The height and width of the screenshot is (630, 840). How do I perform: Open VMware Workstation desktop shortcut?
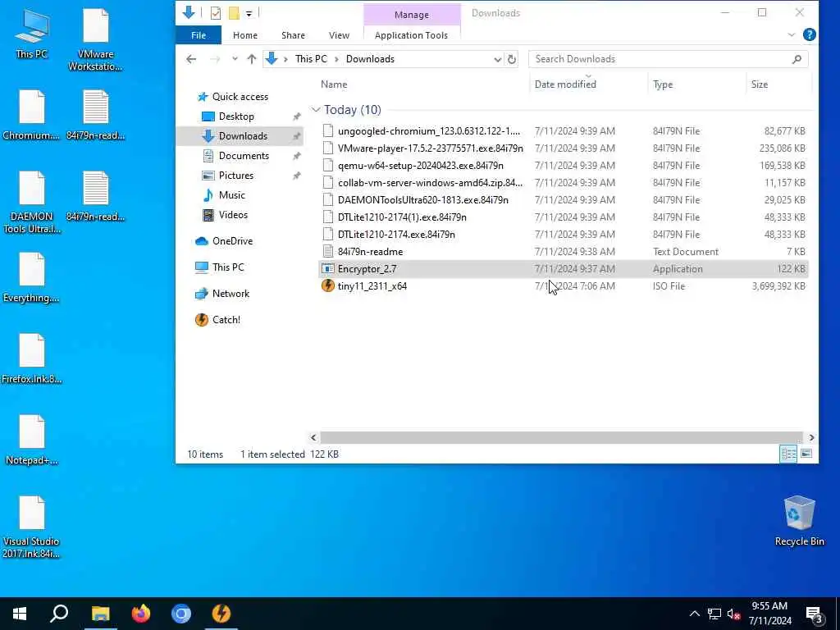point(95,39)
